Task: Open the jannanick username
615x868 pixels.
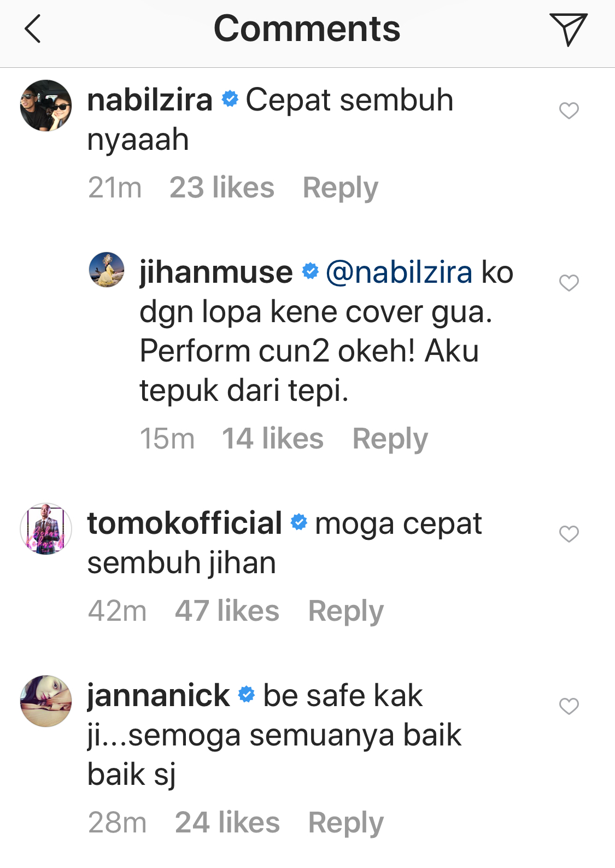Action: pos(159,696)
